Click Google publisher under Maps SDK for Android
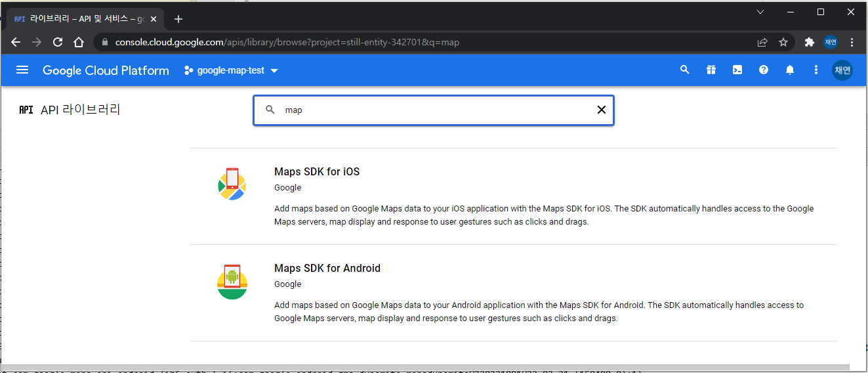Viewport: 868px width, 373px height. pyautogui.click(x=288, y=284)
